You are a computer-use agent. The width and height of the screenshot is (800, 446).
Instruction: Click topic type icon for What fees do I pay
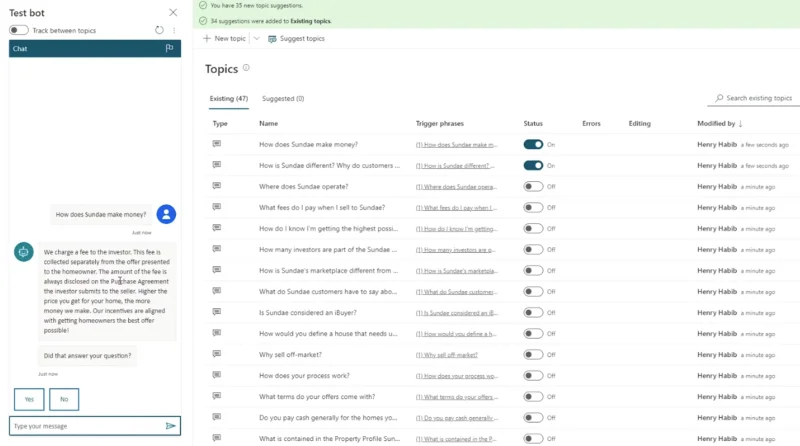tap(217, 207)
